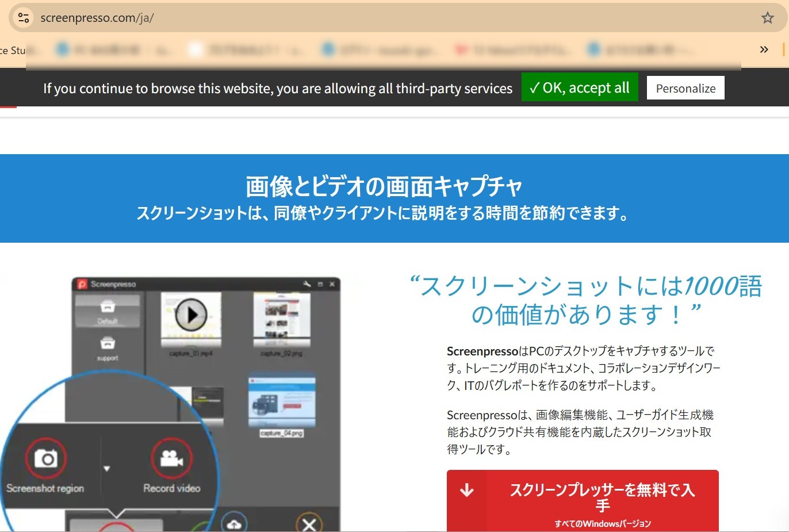Open the capture_02.png thumbnail

click(x=282, y=320)
